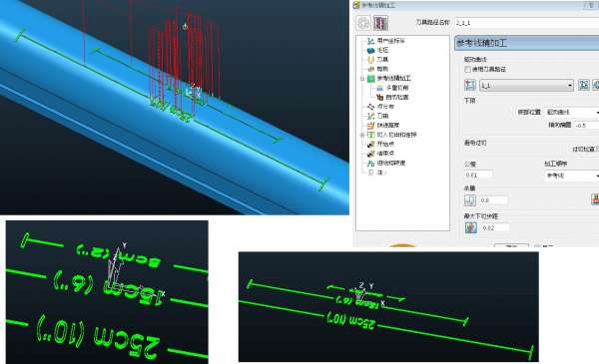Enable the 使用刀具路径 checkbox
This screenshot has width=599, height=364.
coord(467,69)
